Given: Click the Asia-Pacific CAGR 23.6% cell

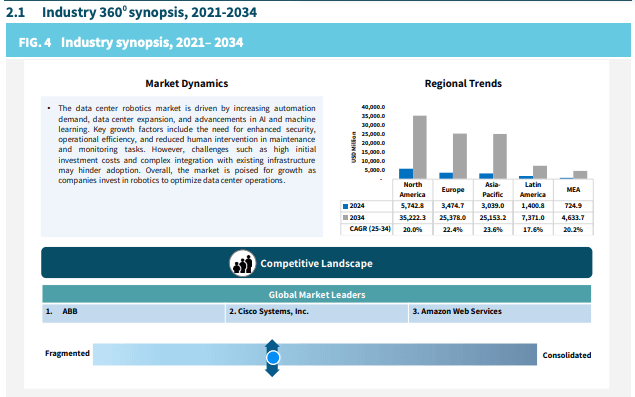Looking at the screenshot, I should (493, 229).
